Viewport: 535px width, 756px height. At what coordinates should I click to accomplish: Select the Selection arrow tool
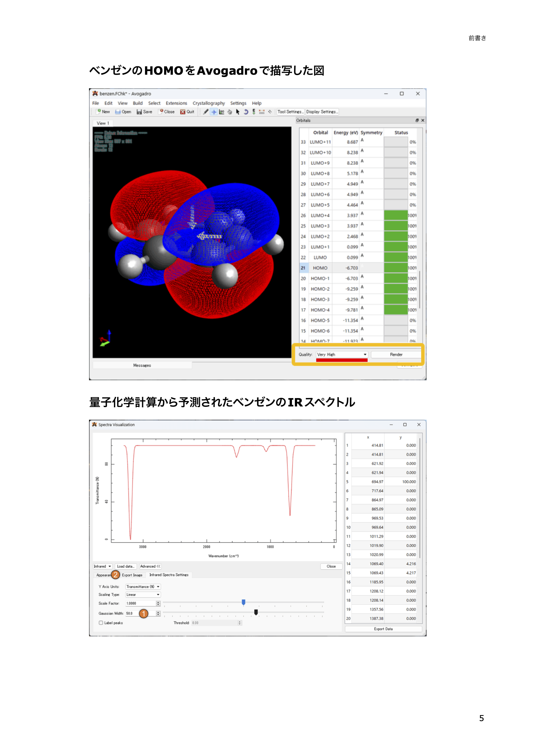(x=238, y=112)
